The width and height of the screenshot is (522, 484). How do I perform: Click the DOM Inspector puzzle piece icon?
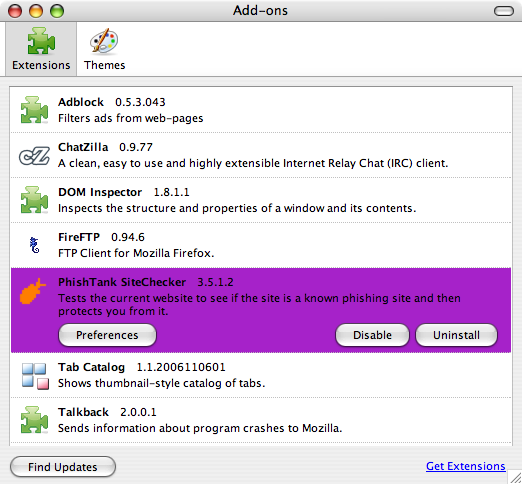point(34,200)
